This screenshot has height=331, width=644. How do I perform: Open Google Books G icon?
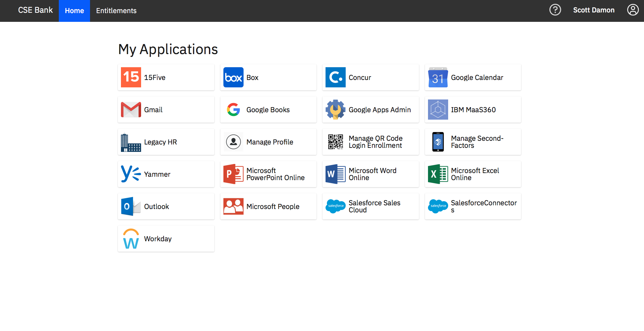click(x=233, y=110)
